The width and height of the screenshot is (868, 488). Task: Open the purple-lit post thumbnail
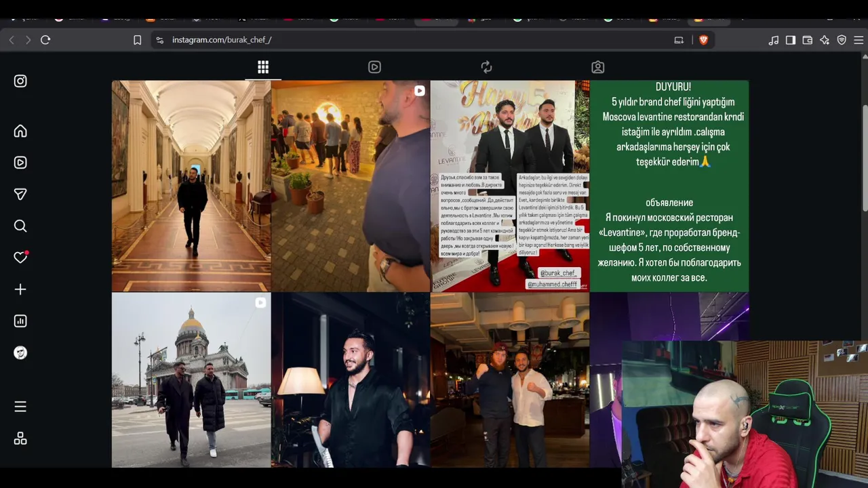click(x=669, y=317)
